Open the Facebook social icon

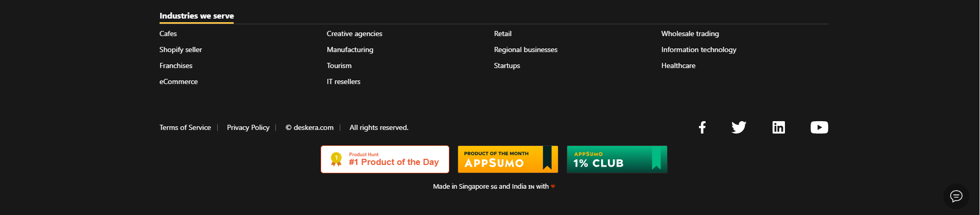tap(702, 127)
